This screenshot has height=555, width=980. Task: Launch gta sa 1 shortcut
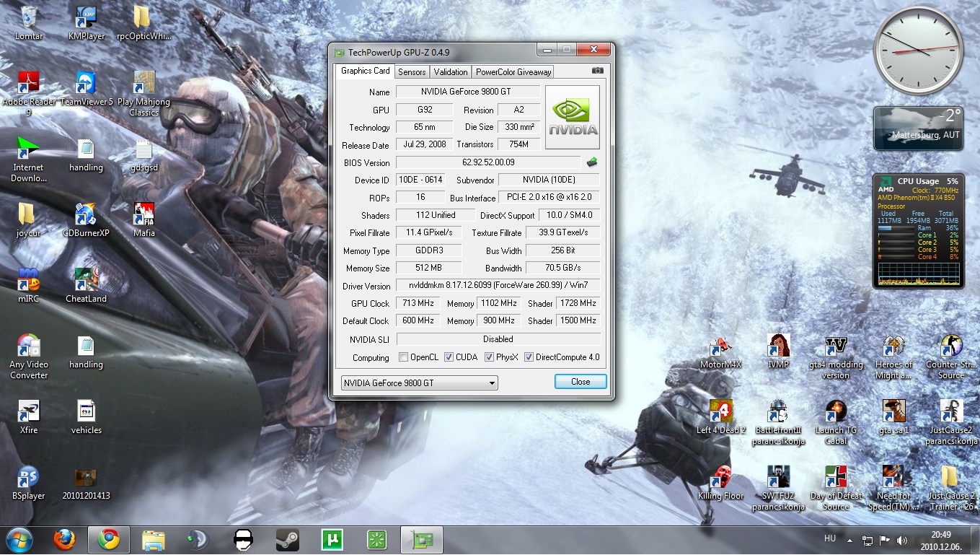coord(894,417)
